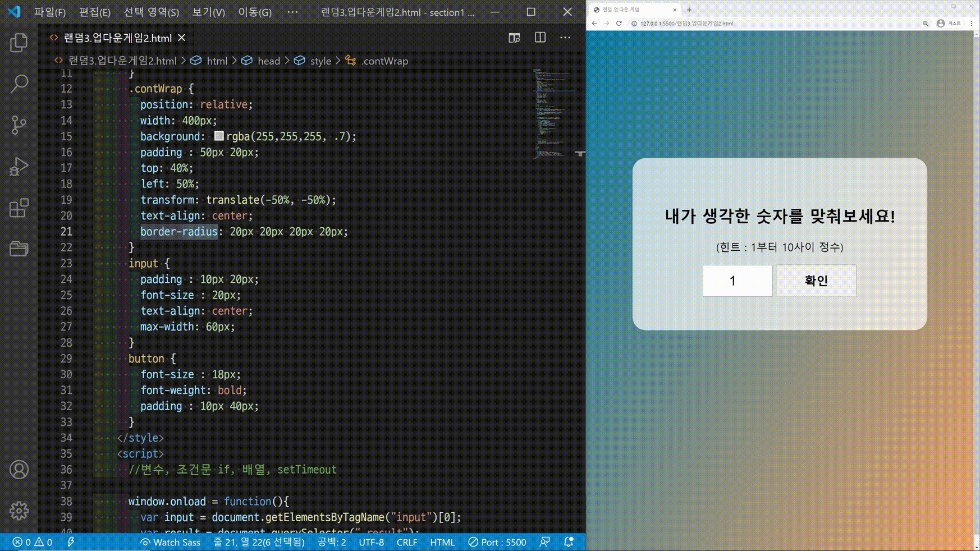The image size is (980, 551).
Task: Click the rgba color swatch on line 15
Action: [219, 136]
